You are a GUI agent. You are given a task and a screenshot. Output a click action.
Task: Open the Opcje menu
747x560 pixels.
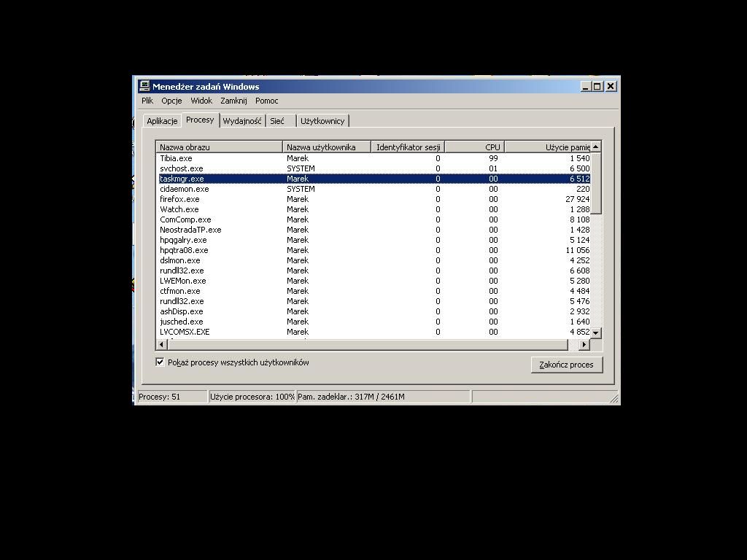171,101
